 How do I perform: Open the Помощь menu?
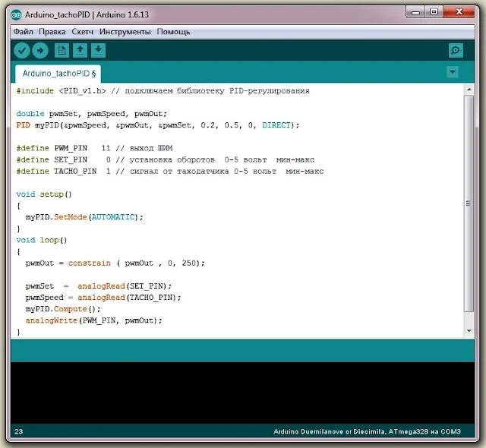[x=173, y=32]
